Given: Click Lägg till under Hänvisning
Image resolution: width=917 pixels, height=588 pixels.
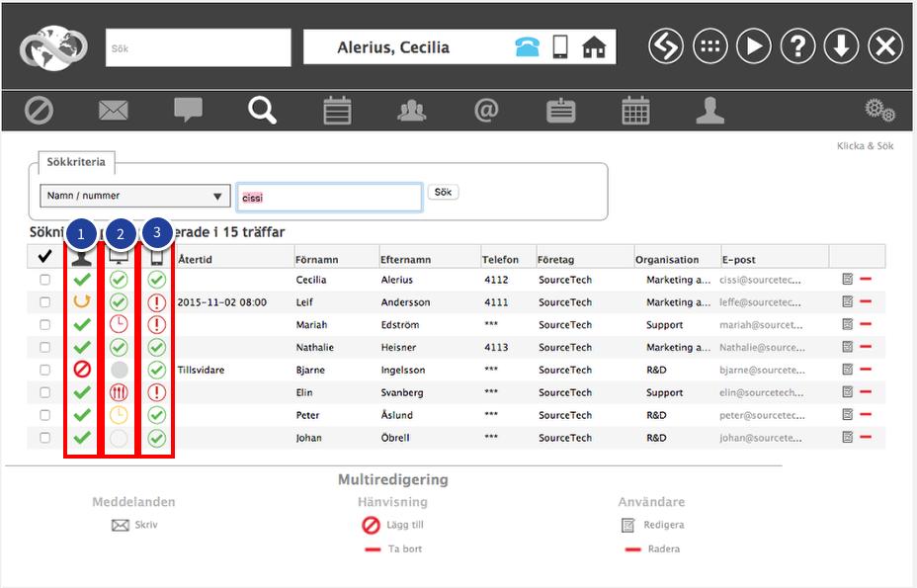Looking at the screenshot, I should [392, 525].
